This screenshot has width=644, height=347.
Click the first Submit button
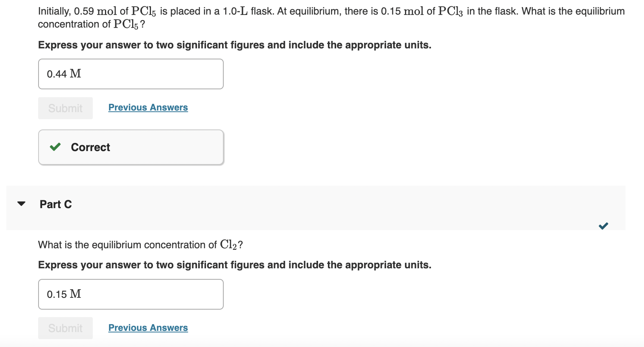pos(65,108)
